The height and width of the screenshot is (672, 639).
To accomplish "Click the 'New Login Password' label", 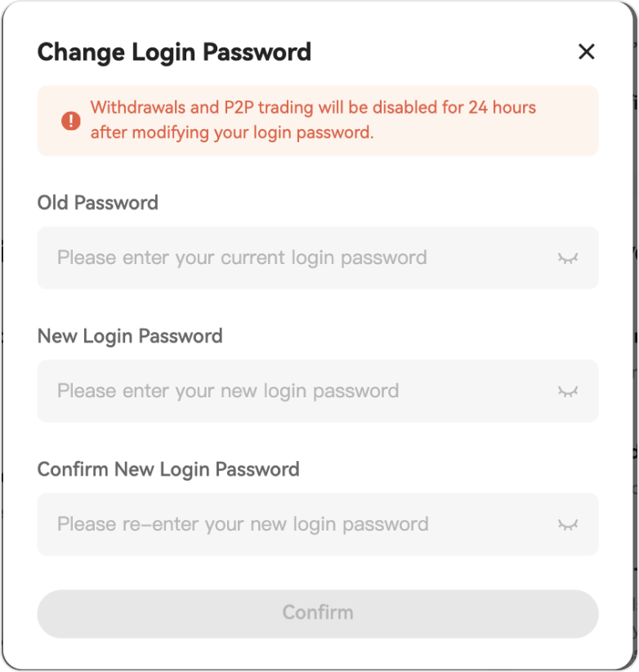I will [130, 336].
